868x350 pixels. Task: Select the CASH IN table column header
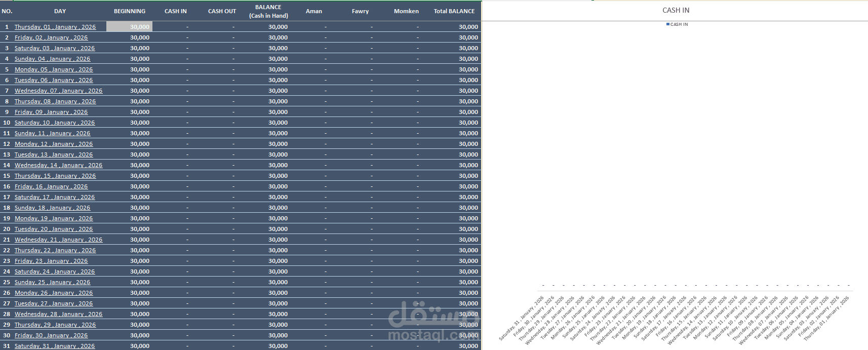coord(176,11)
